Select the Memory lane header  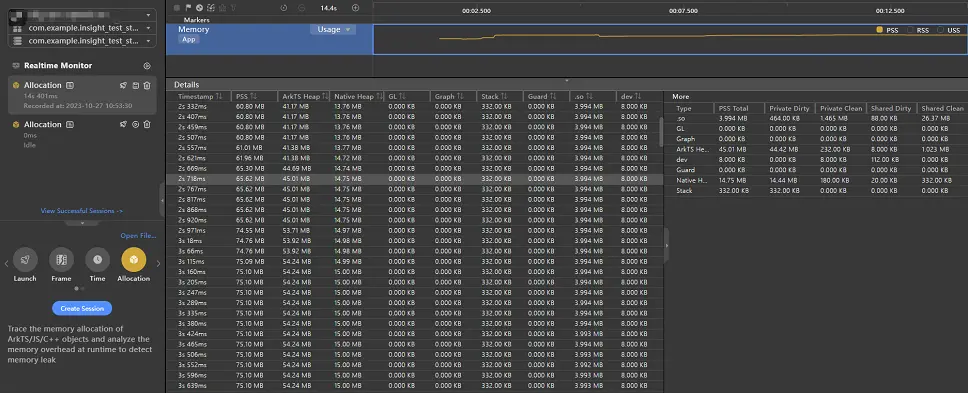[269, 39]
